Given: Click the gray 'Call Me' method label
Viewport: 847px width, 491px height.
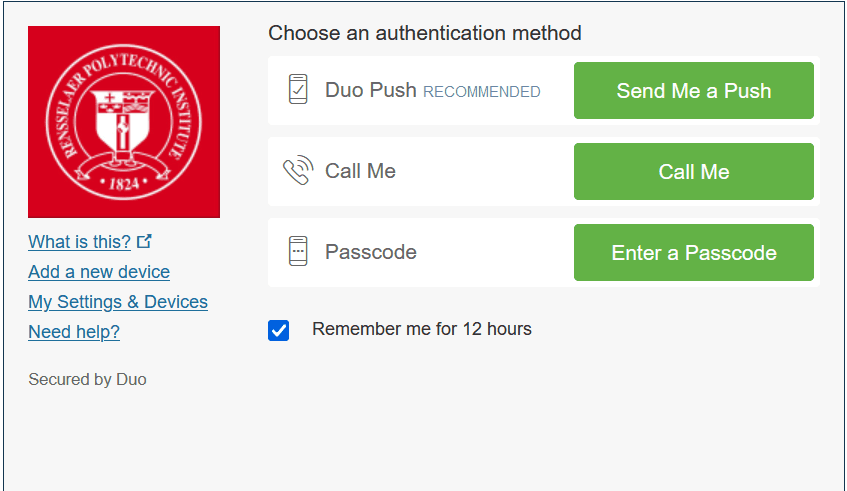Looking at the screenshot, I should point(360,171).
